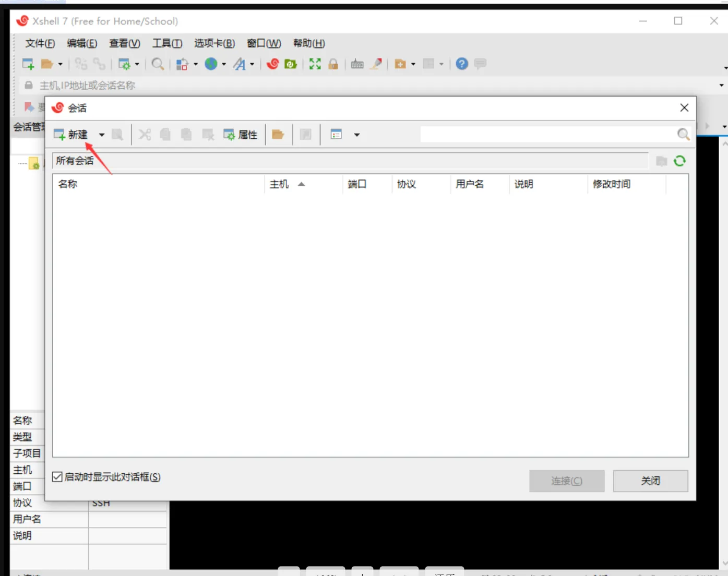Click the open folder icon in main toolbar
Viewport: 728px width, 576px height.
(x=47, y=64)
